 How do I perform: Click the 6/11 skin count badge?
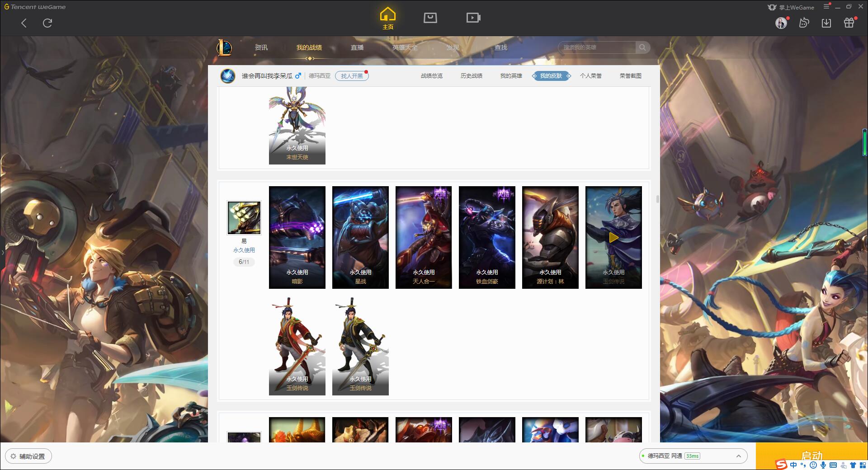(x=244, y=262)
